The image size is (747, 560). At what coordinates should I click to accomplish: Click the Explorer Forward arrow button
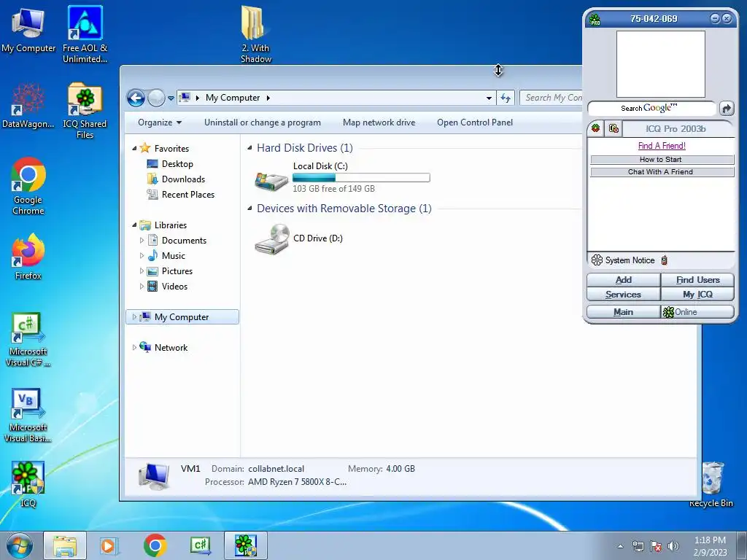click(x=156, y=98)
